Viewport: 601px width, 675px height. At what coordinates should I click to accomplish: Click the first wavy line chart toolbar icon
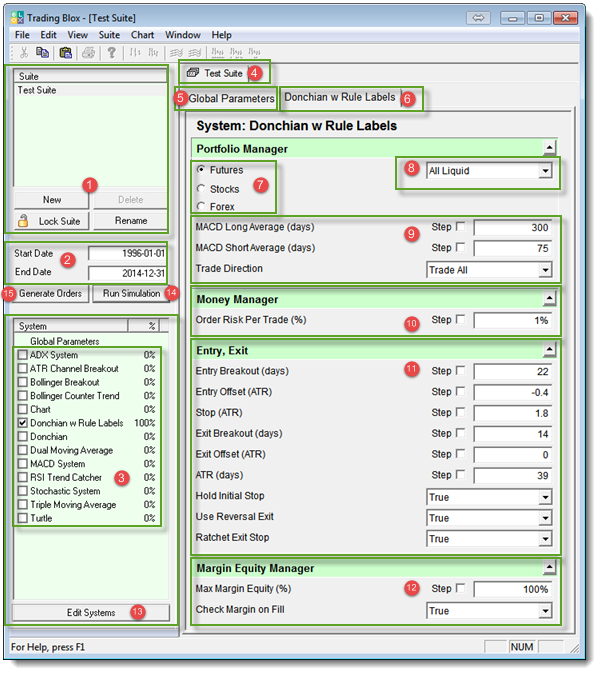177,53
